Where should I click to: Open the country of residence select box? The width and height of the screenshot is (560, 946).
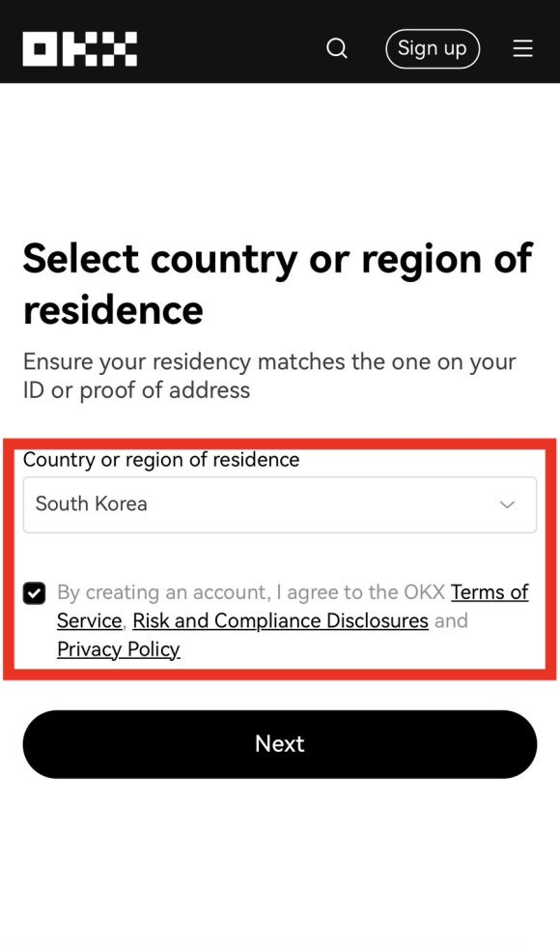click(280, 504)
